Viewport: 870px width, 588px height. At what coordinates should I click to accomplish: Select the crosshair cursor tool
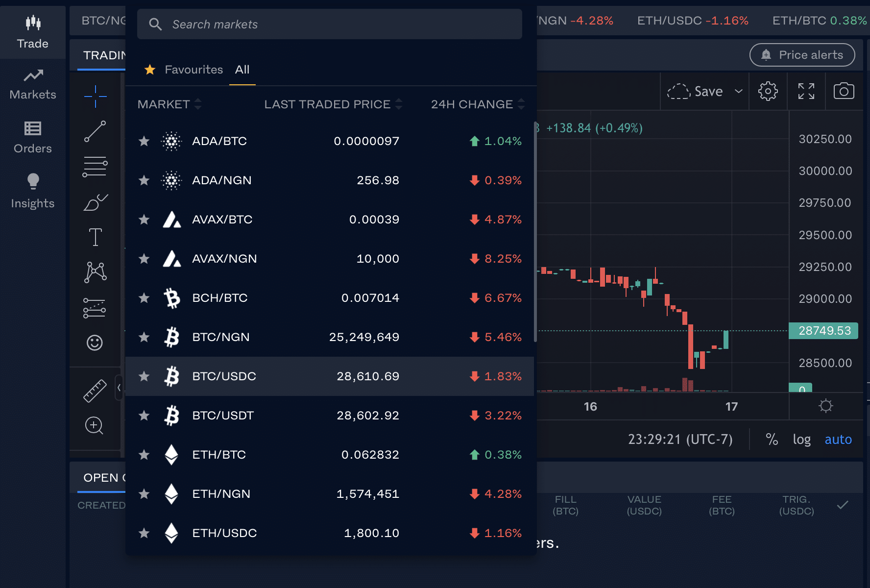tap(95, 97)
